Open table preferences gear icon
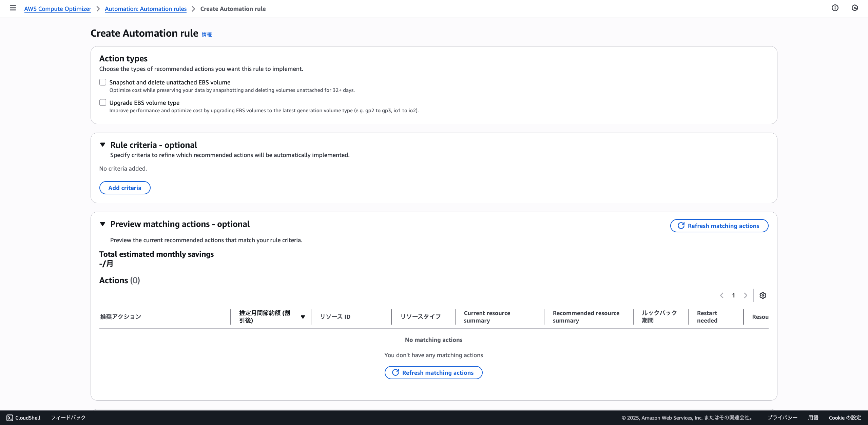The image size is (868, 425). click(x=763, y=295)
